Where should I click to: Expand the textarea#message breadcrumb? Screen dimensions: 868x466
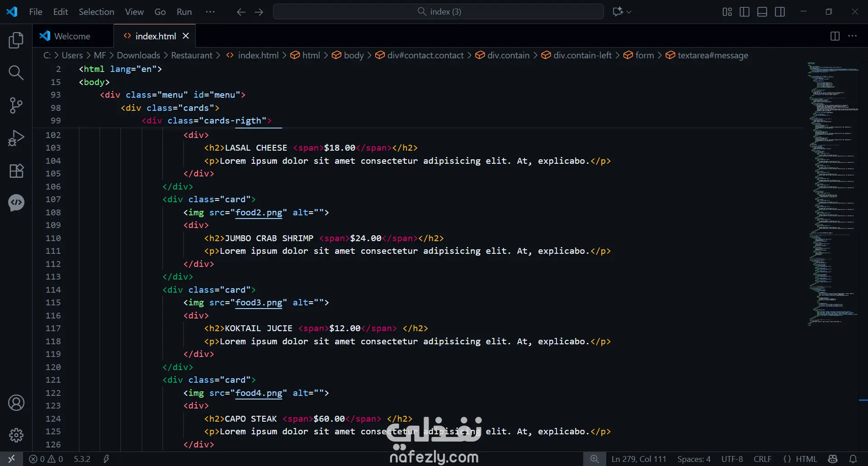708,55
